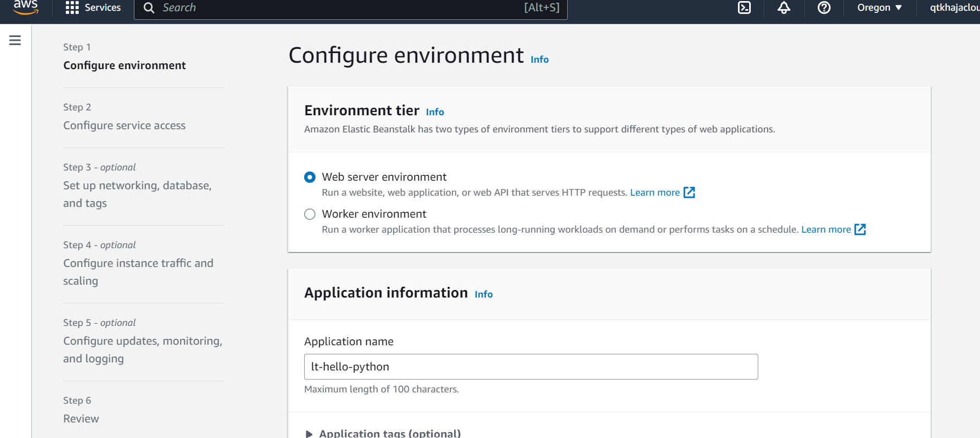
Task: Focus the top Search bar
Action: coord(351,8)
